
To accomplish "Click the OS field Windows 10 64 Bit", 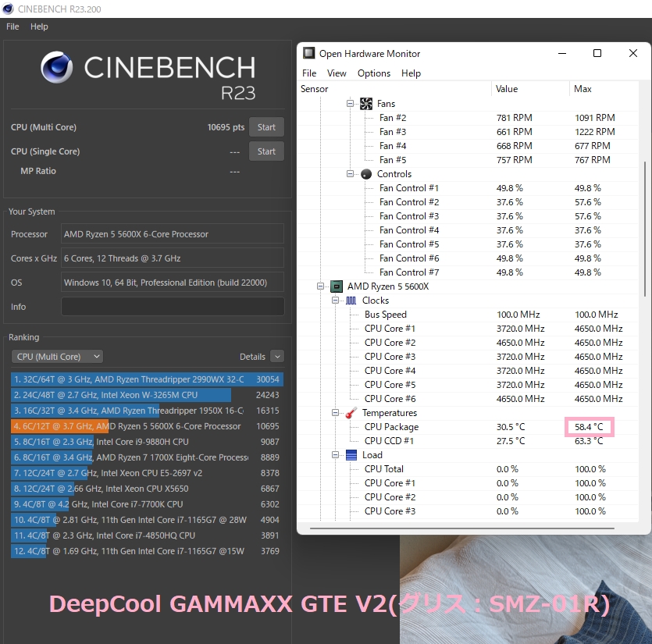I will pyautogui.click(x=173, y=283).
